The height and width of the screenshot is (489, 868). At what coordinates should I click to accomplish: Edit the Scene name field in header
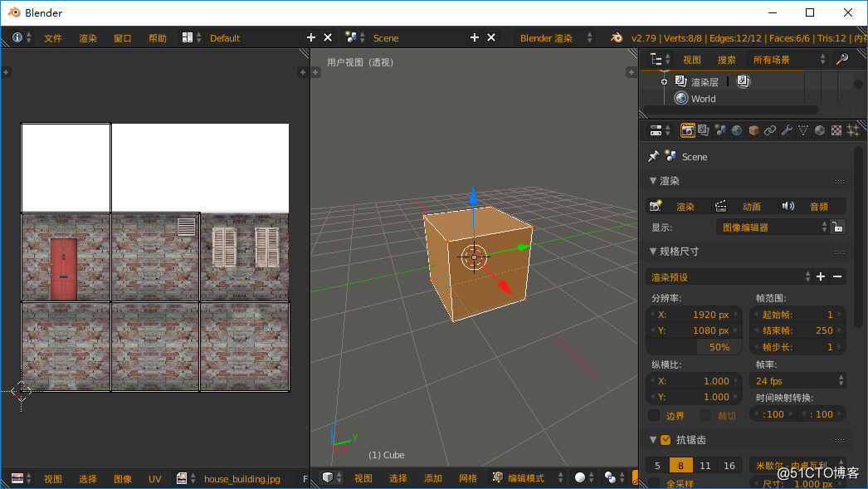[417, 37]
